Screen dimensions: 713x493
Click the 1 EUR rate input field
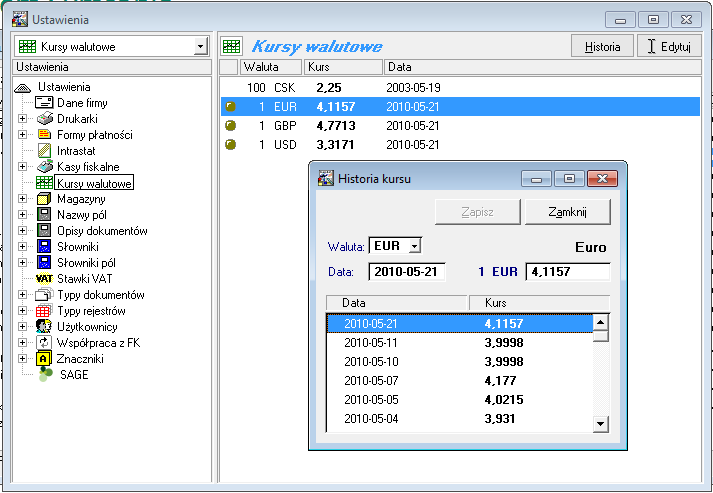567,272
